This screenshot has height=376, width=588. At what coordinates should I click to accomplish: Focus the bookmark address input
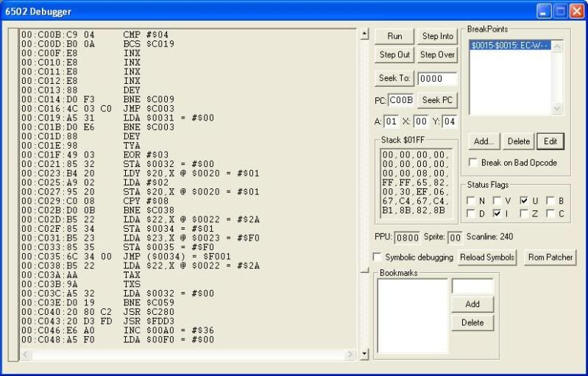tap(472, 286)
